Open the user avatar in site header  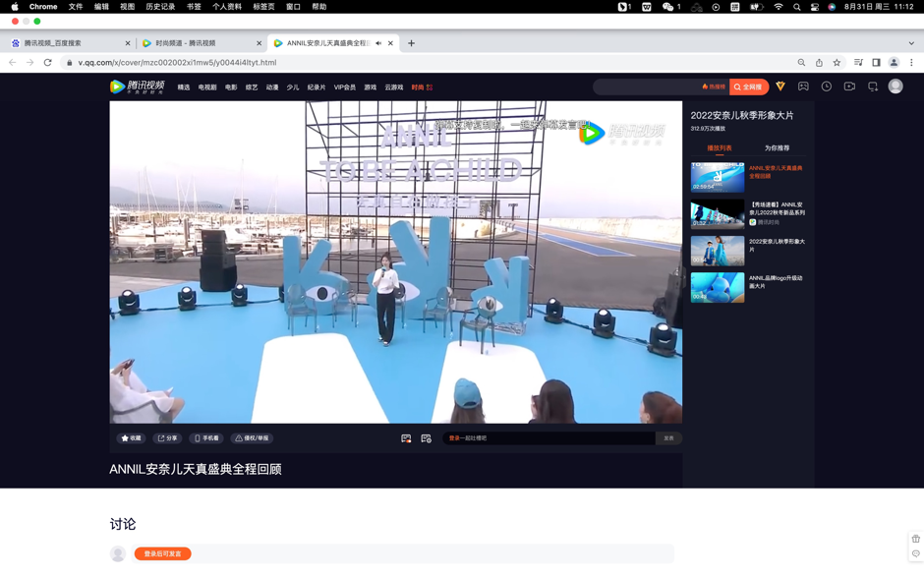(x=895, y=87)
